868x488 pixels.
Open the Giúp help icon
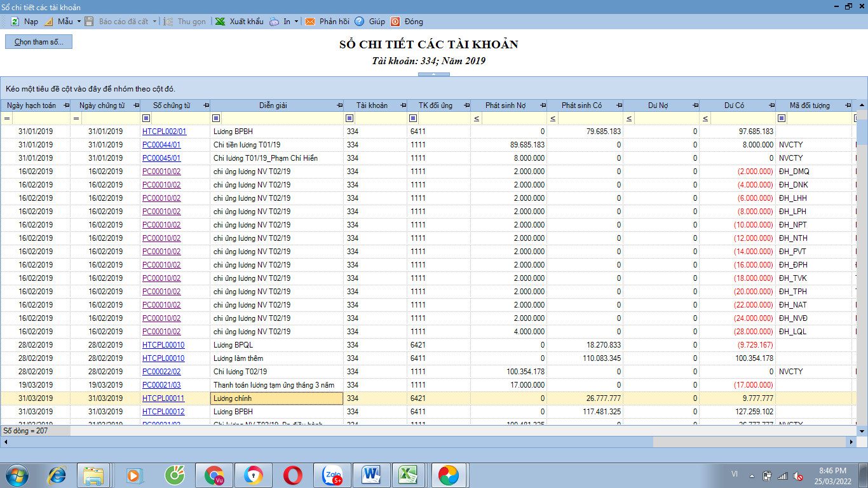pyautogui.click(x=360, y=21)
